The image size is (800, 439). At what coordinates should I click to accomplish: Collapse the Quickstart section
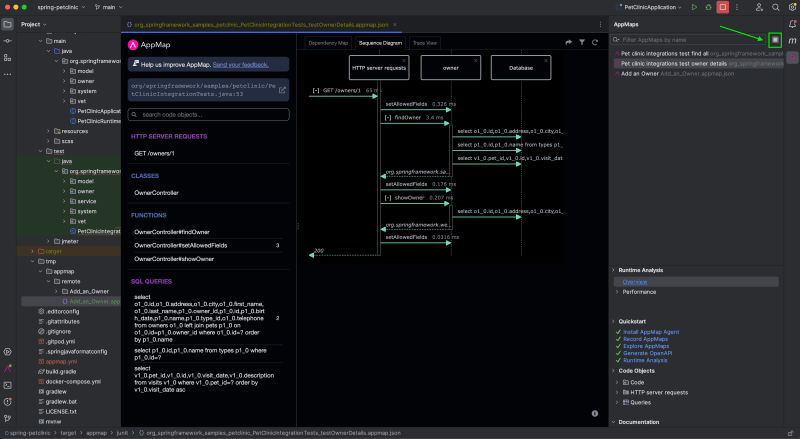click(613, 322)
